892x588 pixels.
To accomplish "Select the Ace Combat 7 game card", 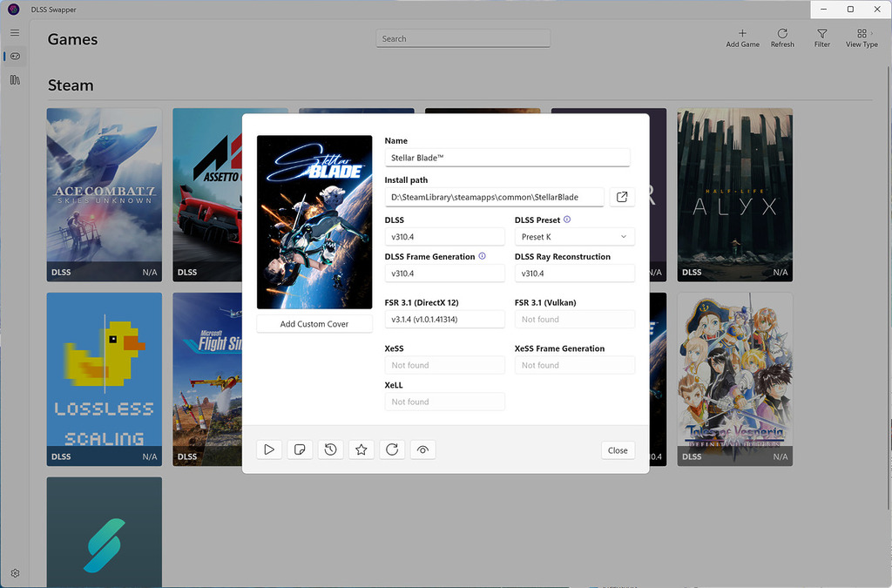I will [x=105, y=194].
